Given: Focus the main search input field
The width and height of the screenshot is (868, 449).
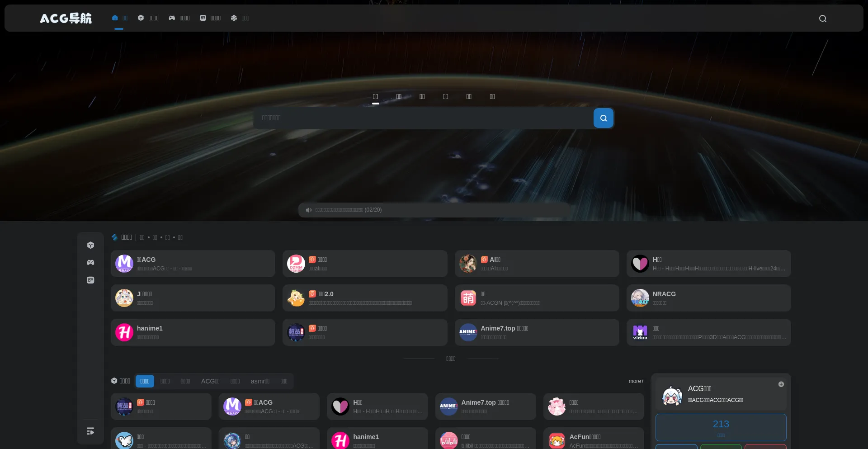Looking at the screenshot, I should click(424, 118).
